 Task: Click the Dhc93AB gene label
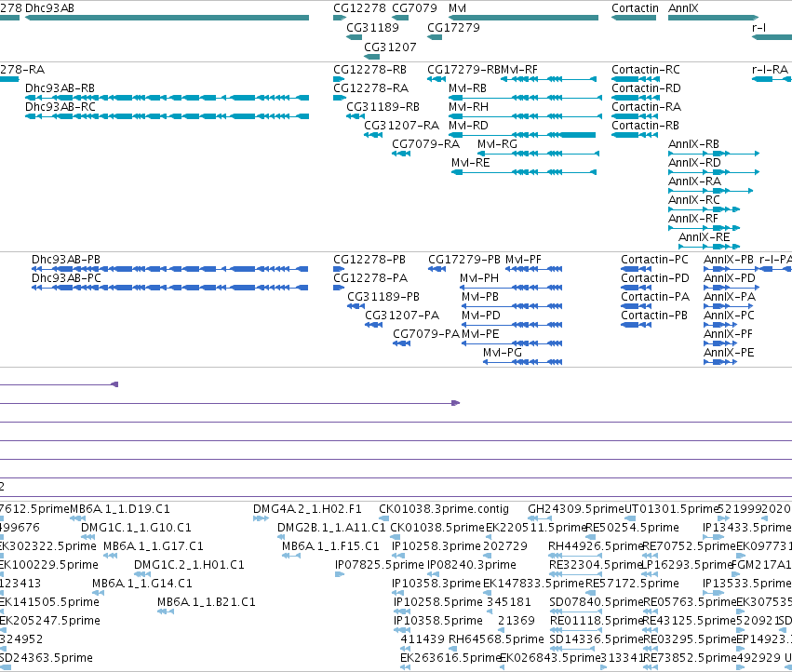pos(49,8)
